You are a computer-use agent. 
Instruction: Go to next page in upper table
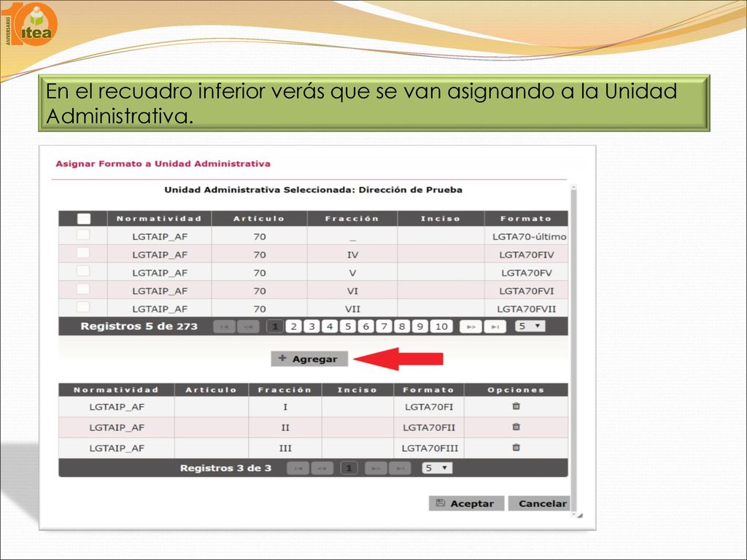point(471,327)
